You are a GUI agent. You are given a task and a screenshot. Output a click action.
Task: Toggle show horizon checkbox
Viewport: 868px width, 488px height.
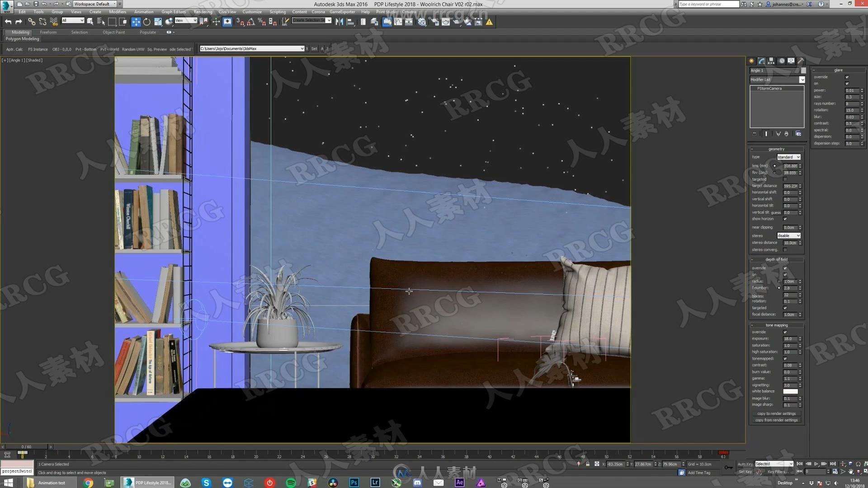click(785, 219)
